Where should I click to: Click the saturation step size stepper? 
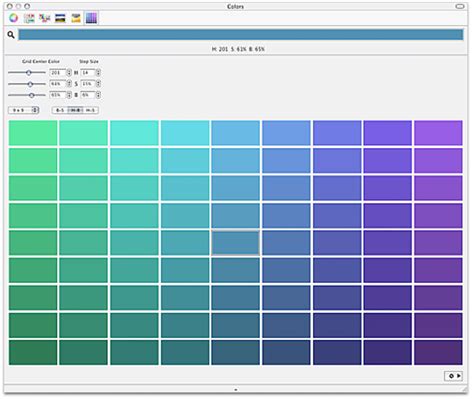pos(98,84)
